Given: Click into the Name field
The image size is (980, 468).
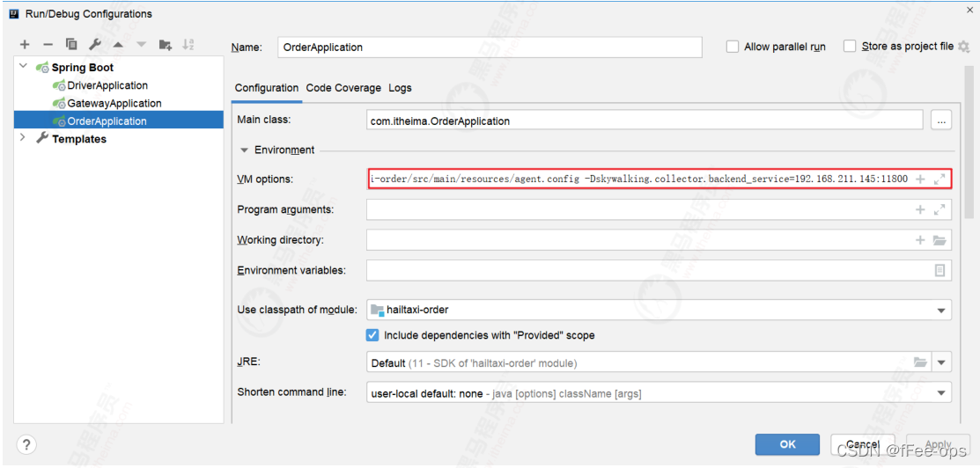Looking at the screenshot, I should [x=490, y=47].
